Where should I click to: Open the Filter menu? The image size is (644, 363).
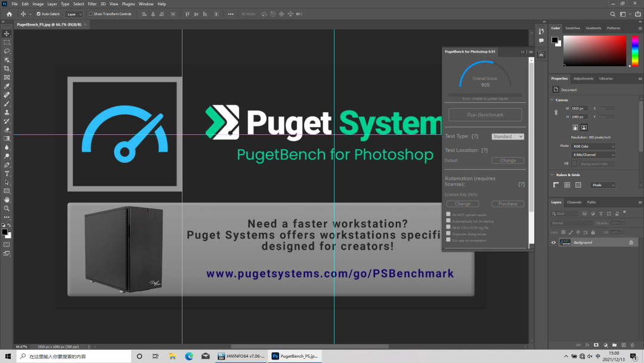92,4
